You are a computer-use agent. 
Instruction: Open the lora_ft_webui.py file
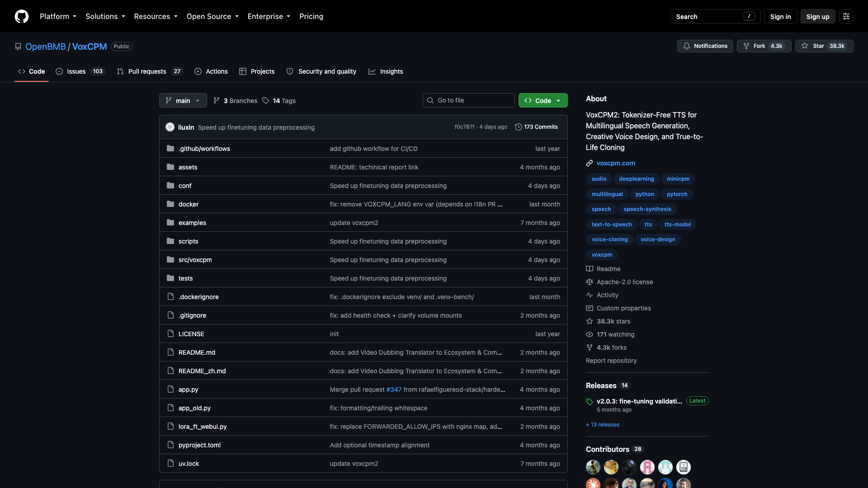pos(203,427)
